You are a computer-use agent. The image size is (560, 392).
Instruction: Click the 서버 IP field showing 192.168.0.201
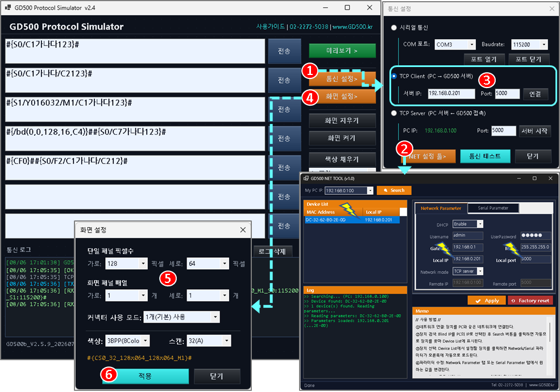pos(451,94)
